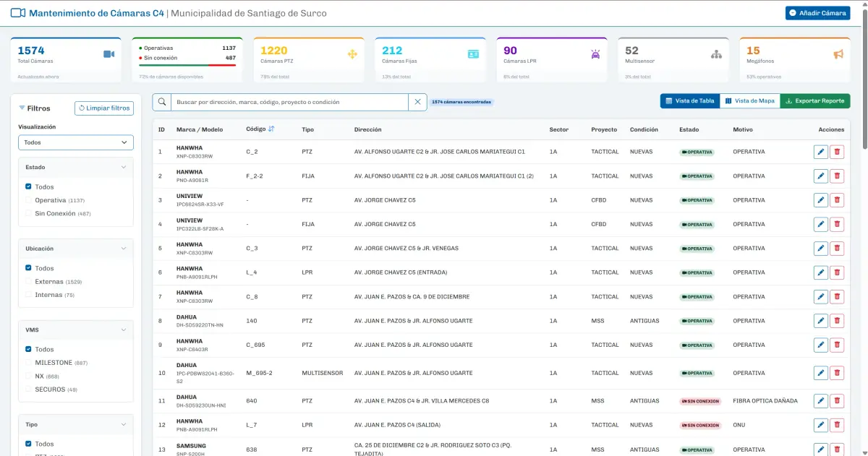
Task: Delete camera row 10 (M_695-2)
Action: coord(837,373)
